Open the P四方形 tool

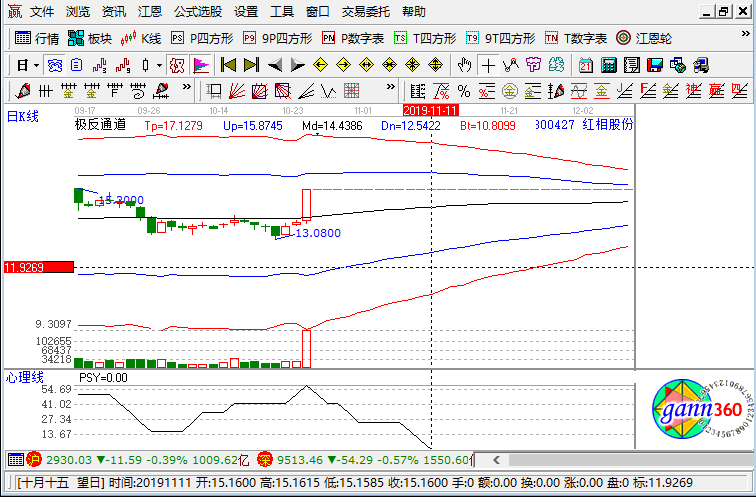coord(202,38)
